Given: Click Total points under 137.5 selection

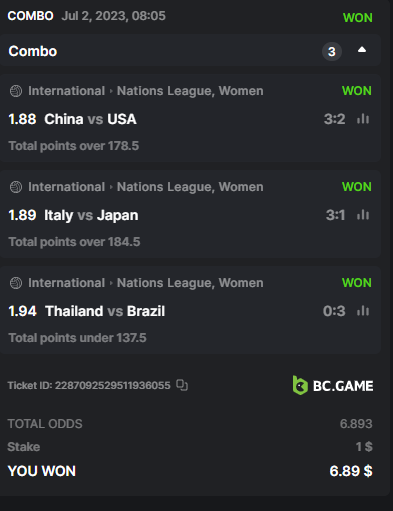Looking at the screenshot, I should pyautogui.click(x=77, y=338).
